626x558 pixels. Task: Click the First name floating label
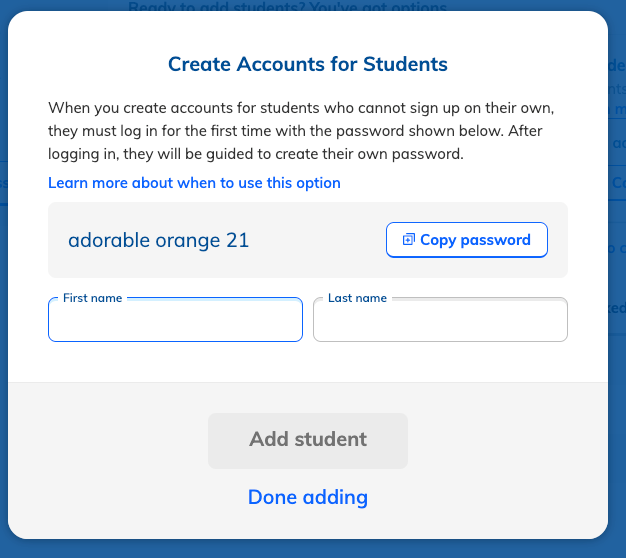click(x=93, y=298)
